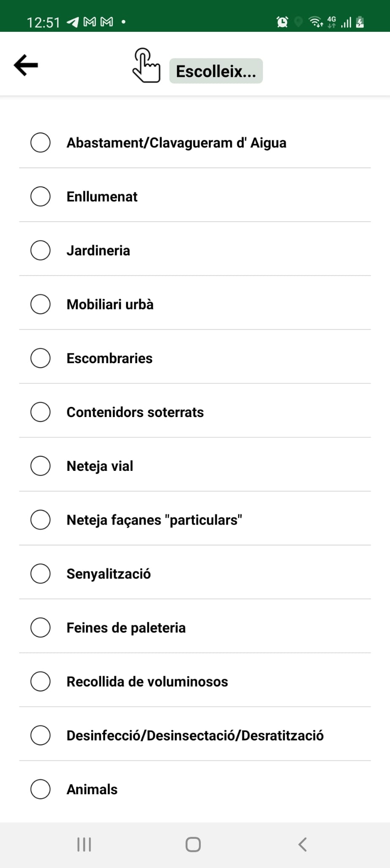
Task: Tap the pointing hand icon
Action: coord(146,66)
